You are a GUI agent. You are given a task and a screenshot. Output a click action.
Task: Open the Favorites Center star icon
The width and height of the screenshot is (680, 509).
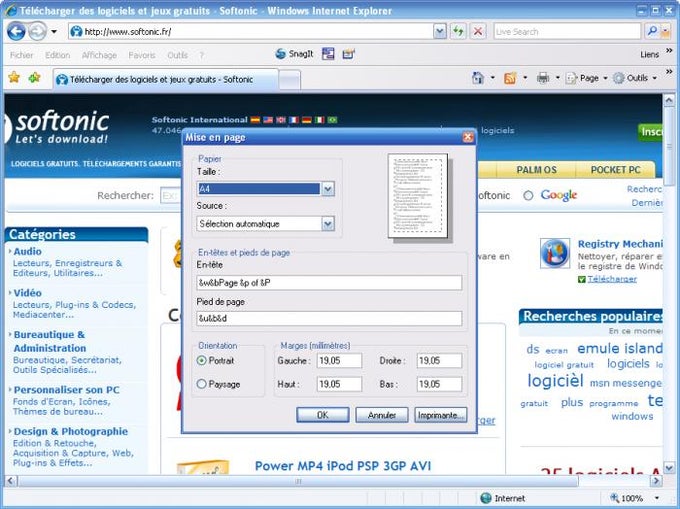[14, 78]
